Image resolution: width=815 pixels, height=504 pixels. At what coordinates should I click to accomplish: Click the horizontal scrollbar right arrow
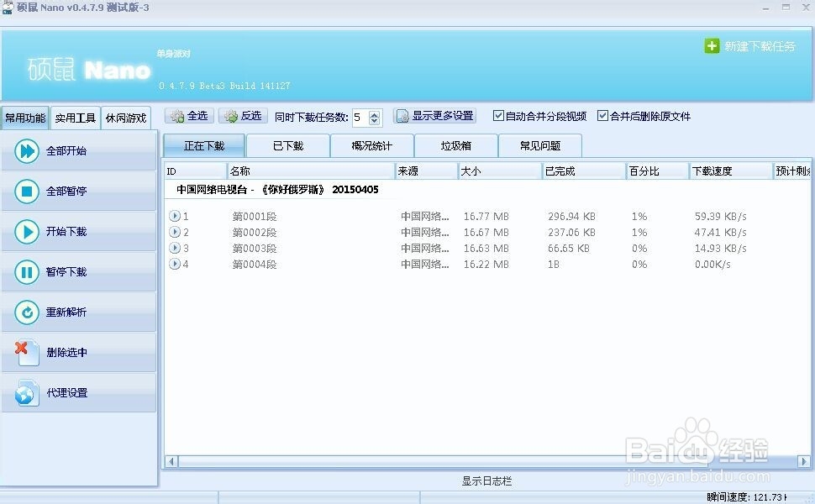click(803, 461)
